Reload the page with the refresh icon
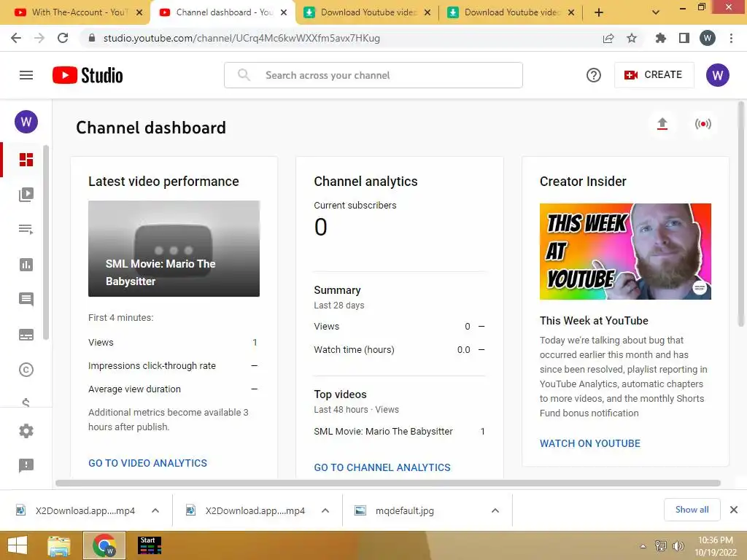Viewport: 747px width, 560px height. [x=63, y=38]
